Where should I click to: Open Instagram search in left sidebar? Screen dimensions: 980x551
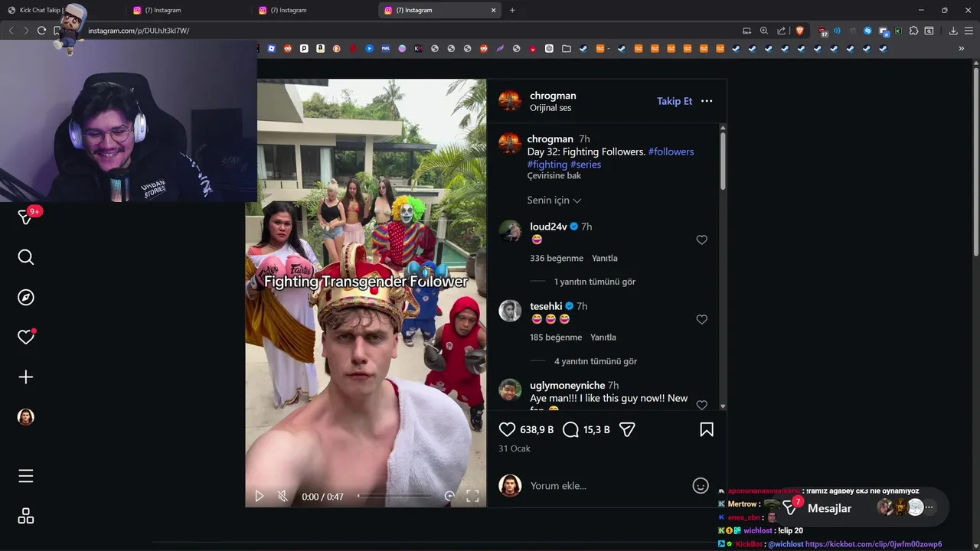[26, 257]
